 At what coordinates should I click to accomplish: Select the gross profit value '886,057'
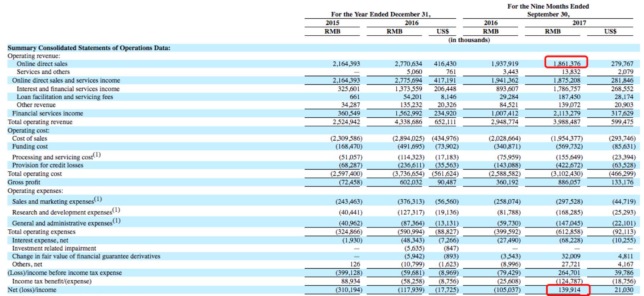point(569,182)
